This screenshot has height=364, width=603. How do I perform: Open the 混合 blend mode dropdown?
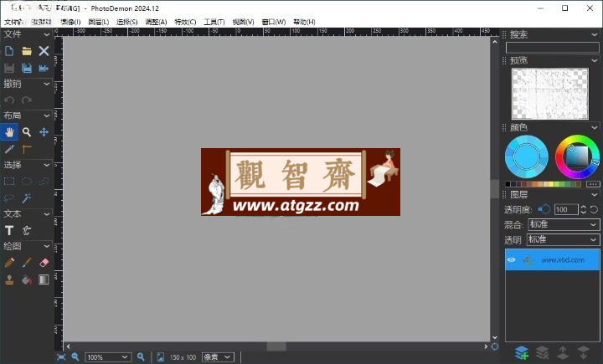[x=564, y=224]
